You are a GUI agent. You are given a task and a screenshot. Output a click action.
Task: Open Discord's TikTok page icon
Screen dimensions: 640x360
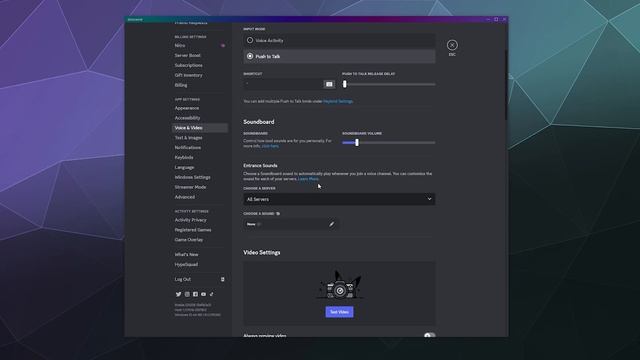211,294
